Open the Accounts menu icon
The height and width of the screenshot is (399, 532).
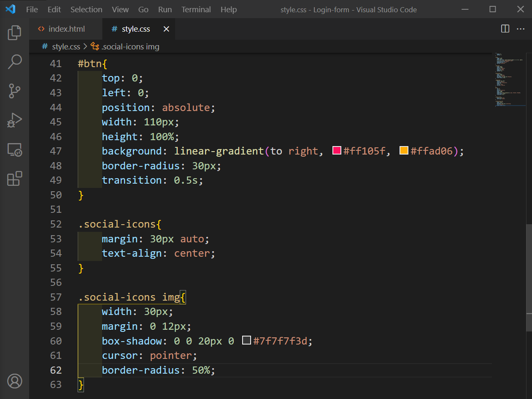click(14, 381)
